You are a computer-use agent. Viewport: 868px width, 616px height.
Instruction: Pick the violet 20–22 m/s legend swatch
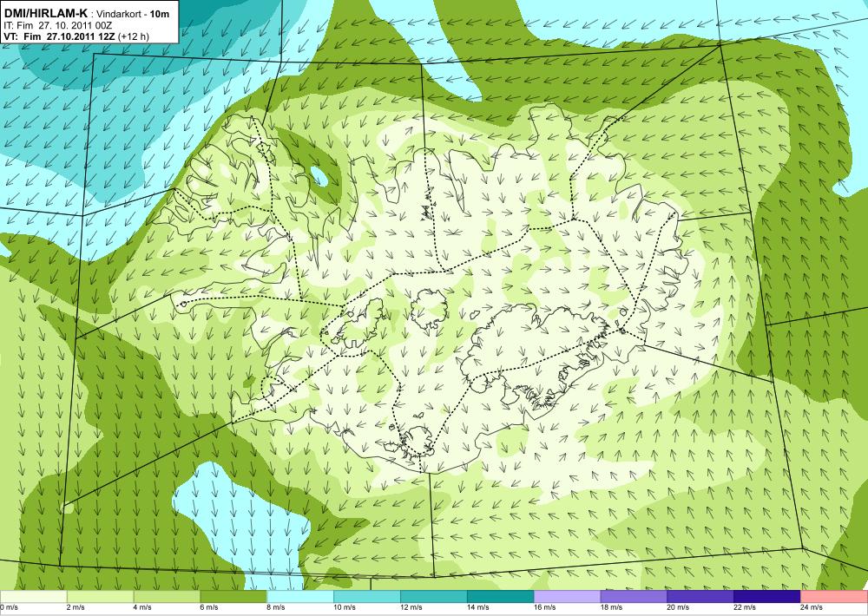click(700, 597)
